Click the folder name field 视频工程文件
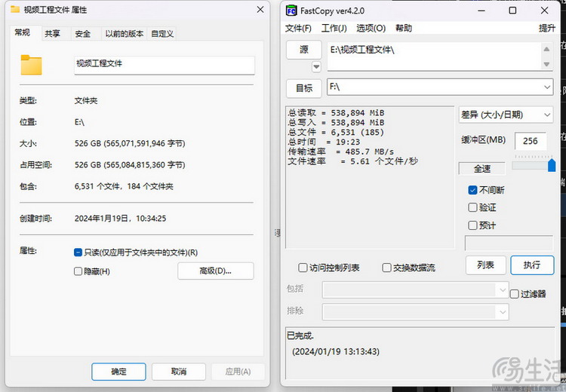This screenshot has height=392, width=566. point(165,65)
